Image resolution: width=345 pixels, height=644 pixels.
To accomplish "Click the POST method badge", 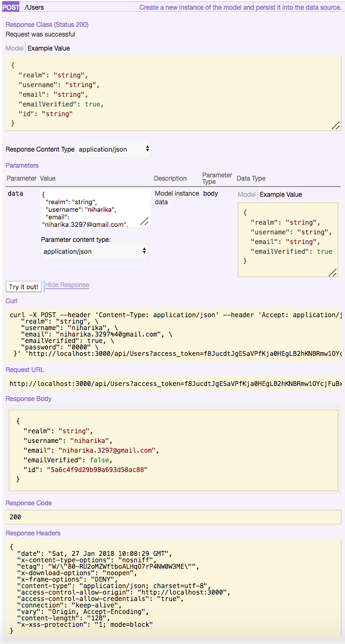I will tap(11, 8).
